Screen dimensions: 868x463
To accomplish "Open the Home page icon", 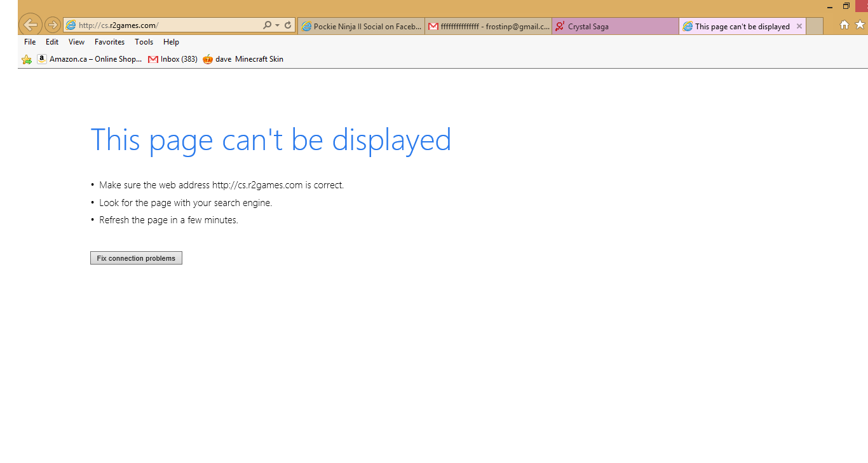I will [844, 25].
